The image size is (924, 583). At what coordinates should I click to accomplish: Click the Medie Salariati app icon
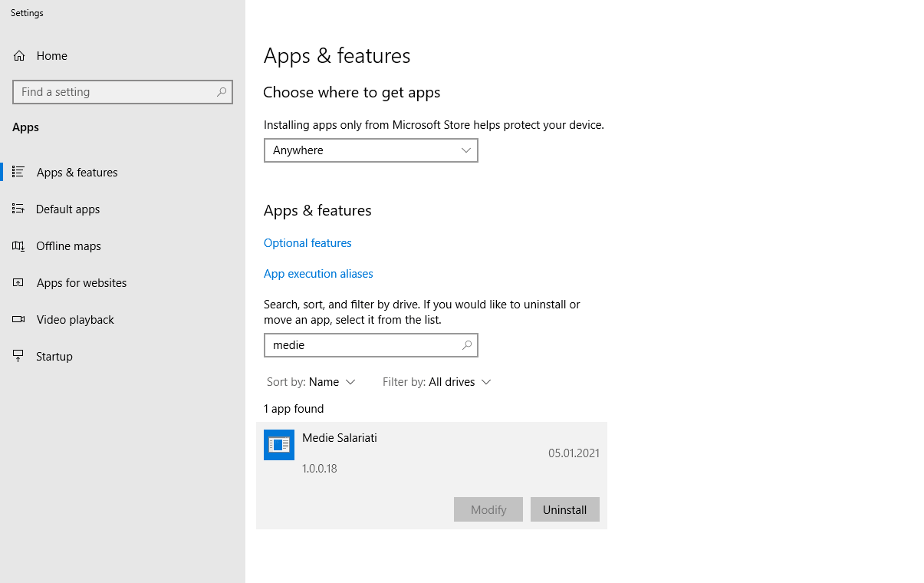pos(279,445)
